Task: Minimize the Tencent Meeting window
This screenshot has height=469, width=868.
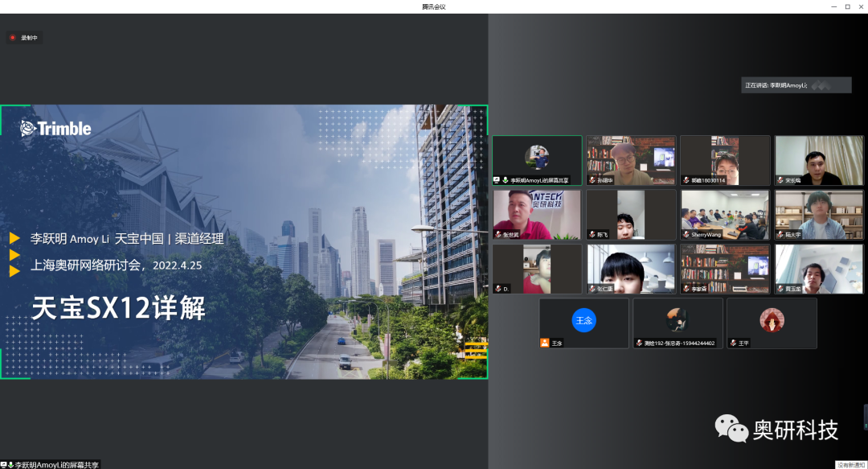Action: click(x=833, y=6)
